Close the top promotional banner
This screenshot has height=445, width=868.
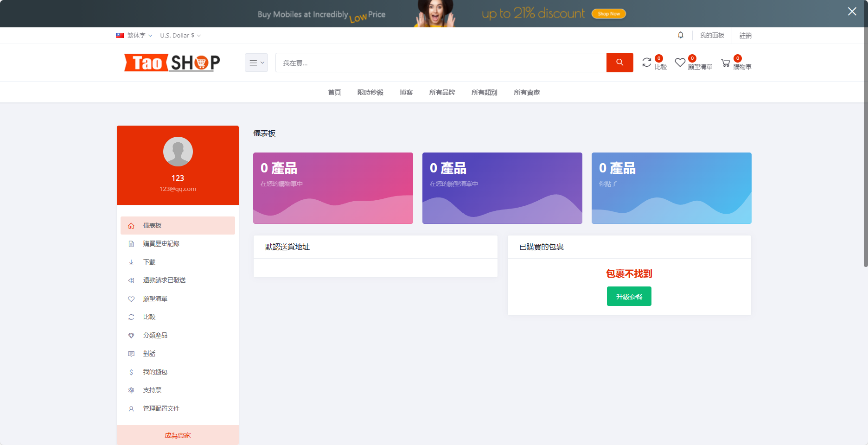click(x=852, y=12)
